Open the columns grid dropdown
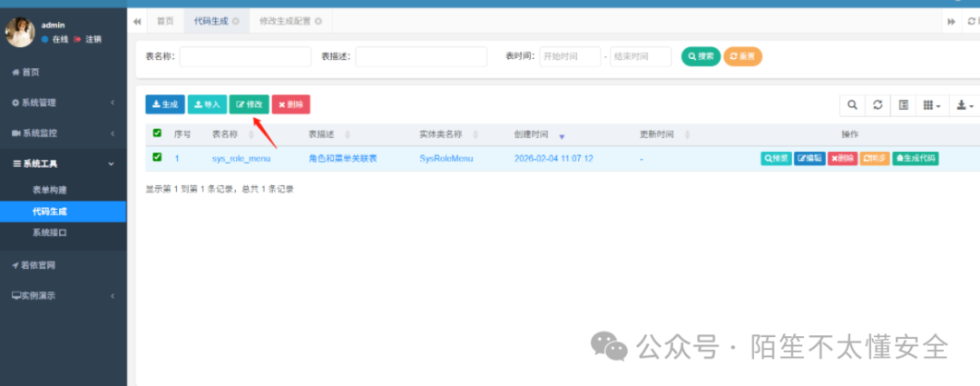The height and width of the screenshot is (386, 980). point(933,105)
